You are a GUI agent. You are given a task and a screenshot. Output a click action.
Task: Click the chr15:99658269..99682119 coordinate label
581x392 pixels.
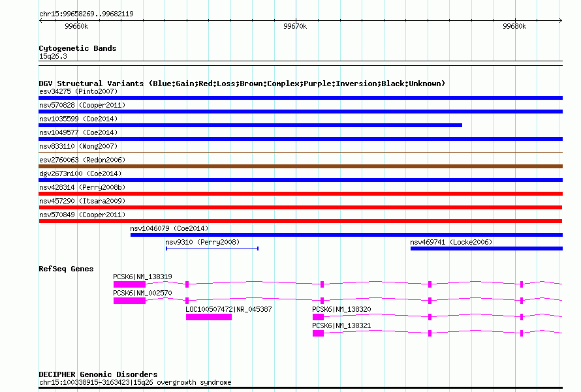click(x=86, y=14)
